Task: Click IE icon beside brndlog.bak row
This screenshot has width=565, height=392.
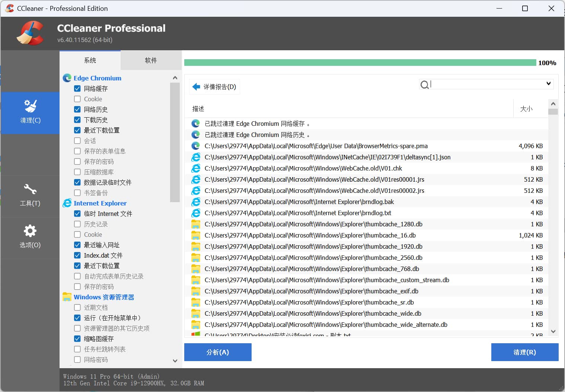Action: 196,202
